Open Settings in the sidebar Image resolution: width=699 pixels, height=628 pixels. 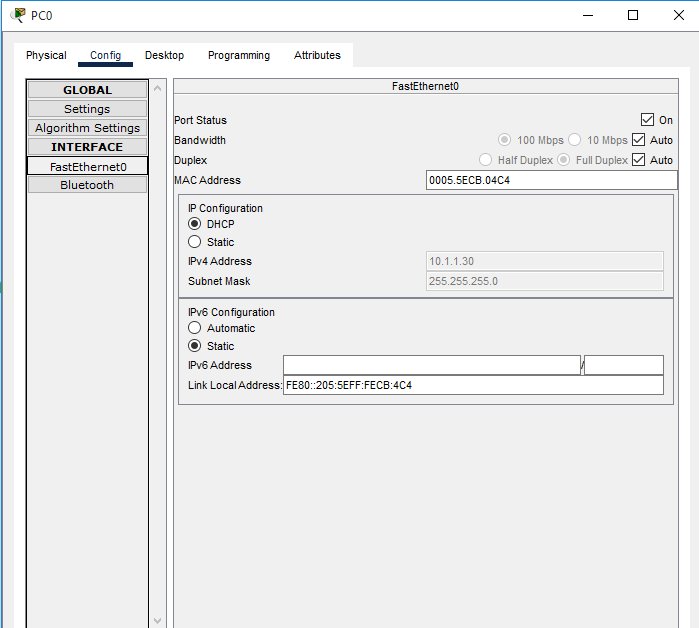pos(87,109)
